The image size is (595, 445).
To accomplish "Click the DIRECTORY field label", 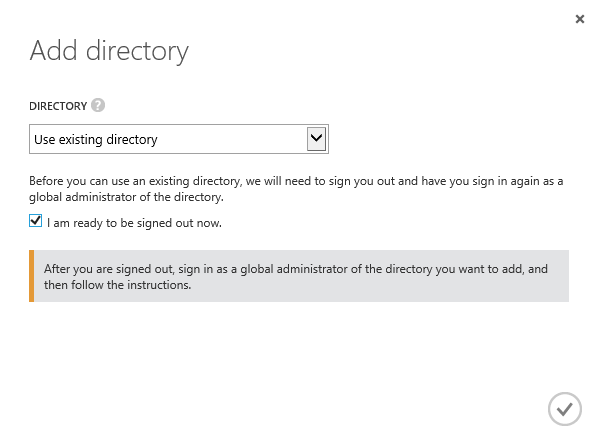I will (x=58, y=106).
